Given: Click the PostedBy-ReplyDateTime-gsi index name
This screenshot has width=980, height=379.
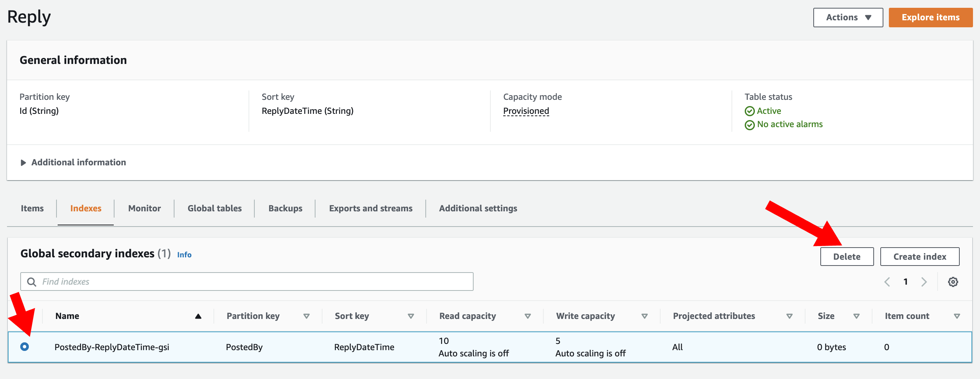Looking at the screenshot, I should pyautogui.click(x=112, y=347).
